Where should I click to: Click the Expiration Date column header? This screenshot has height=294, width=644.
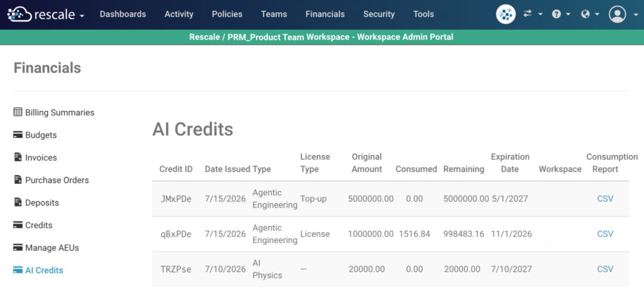(510, 163)
